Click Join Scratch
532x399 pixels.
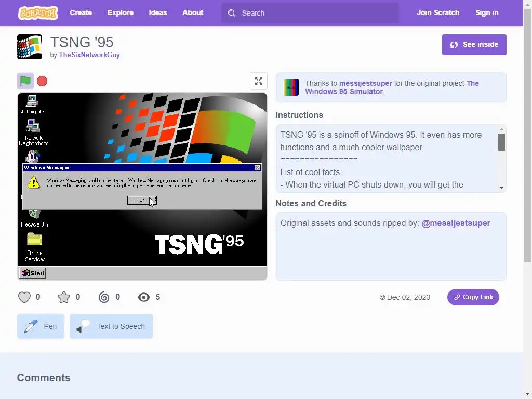pos(437,12)
